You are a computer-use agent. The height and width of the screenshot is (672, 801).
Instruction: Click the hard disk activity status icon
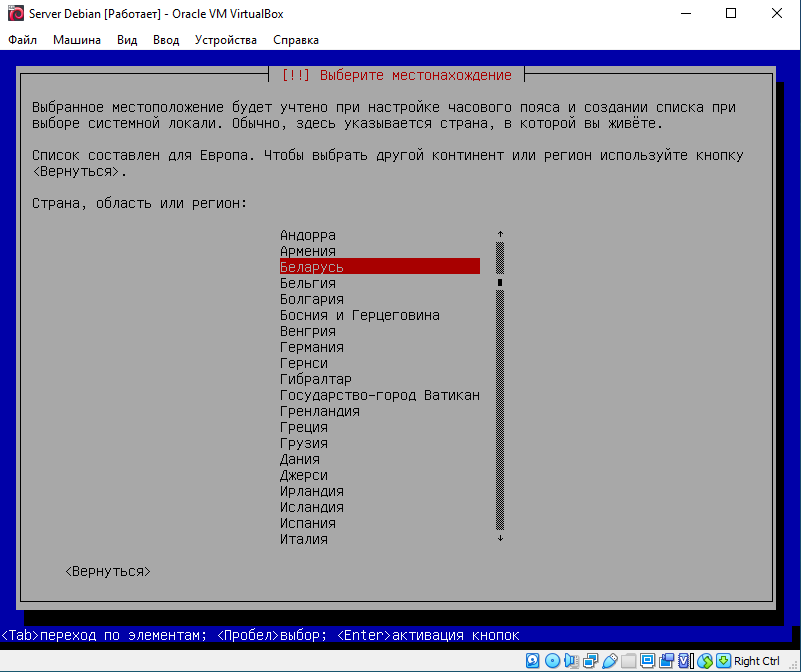click(532, 661)
